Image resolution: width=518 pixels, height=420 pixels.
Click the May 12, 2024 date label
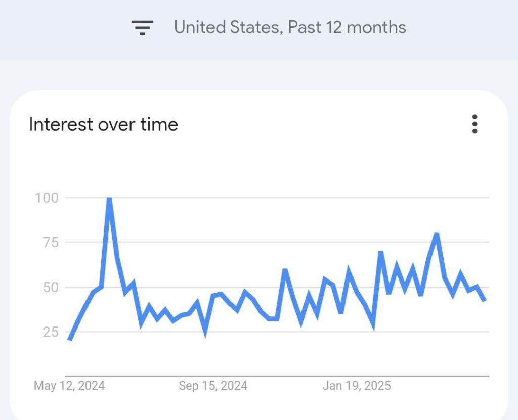(x=69, y=386)
